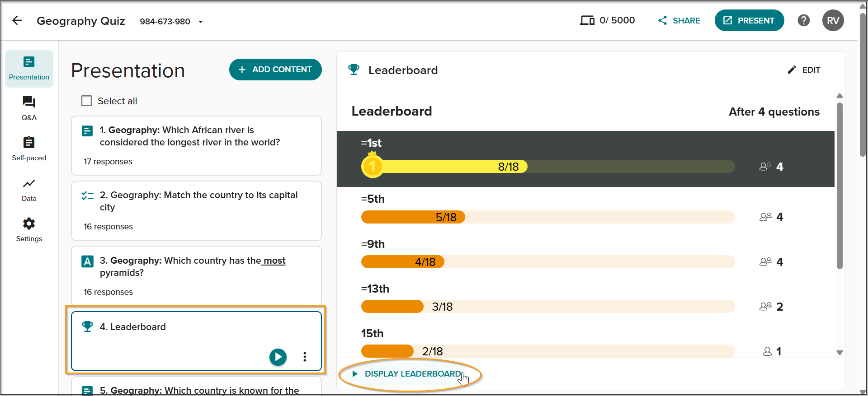Click the Presentation heading text
Image resolution: width=868 pixels, height=396 pixels.
128,71
